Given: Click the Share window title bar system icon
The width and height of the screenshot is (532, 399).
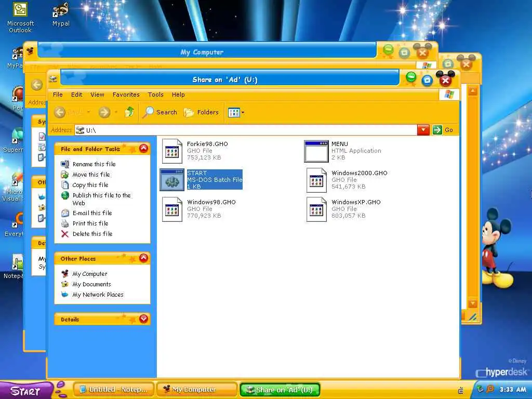Looking at the screenshot, I should [53, 79].
